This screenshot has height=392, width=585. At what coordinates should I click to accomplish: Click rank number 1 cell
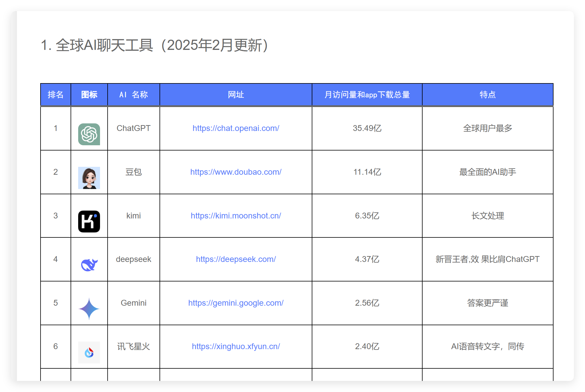[55, 128]
